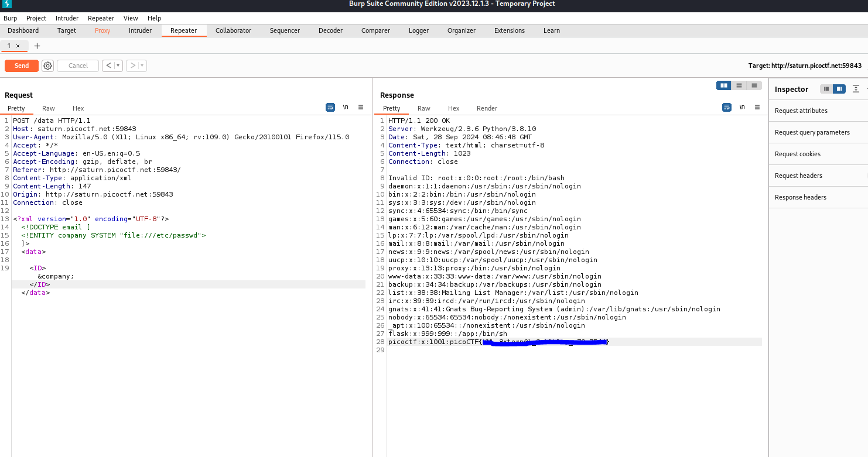Select the combined tabbed layout icon
The height and width of the screenshot is (457, 868).
coord(754,85)
